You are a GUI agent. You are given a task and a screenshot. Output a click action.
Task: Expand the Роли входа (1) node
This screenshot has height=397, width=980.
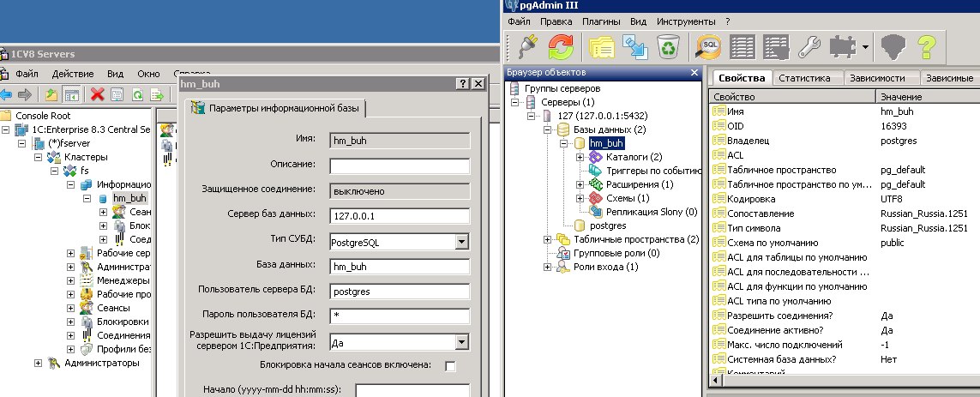548,267
